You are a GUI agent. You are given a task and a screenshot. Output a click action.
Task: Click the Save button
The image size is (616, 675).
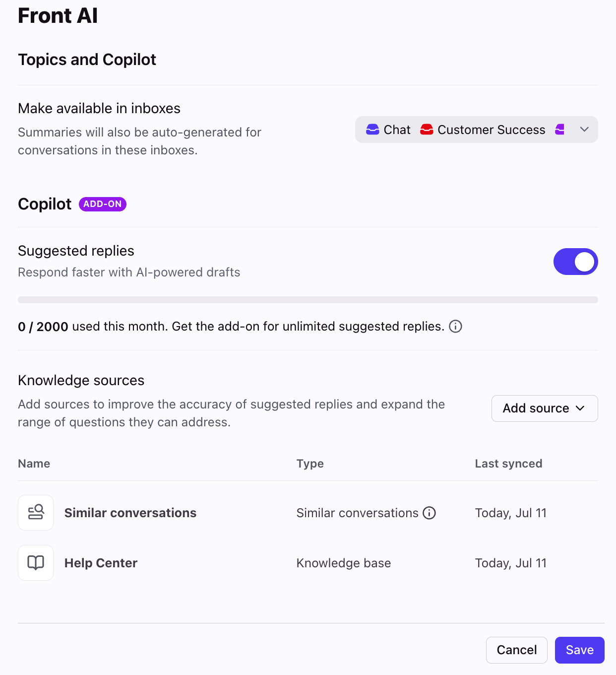point(579,650)
